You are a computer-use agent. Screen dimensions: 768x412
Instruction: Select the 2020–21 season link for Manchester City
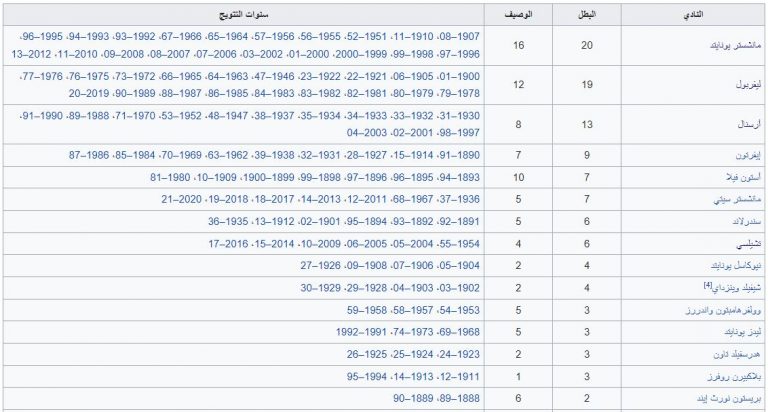click(x=182, y=199)
